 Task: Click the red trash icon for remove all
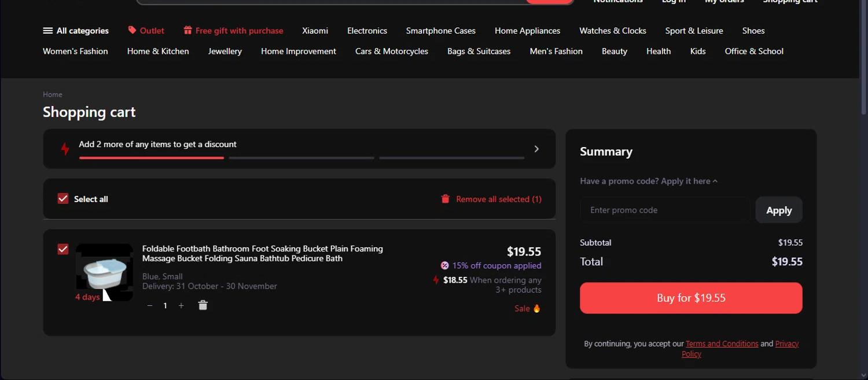[445, 199]
